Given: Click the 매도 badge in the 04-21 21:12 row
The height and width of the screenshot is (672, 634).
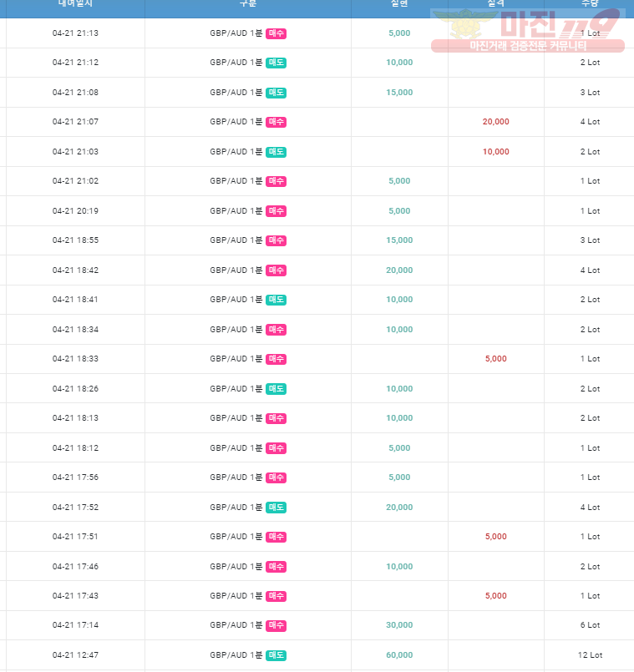Looking at the screenshot, I should click(x=276, y=63).
